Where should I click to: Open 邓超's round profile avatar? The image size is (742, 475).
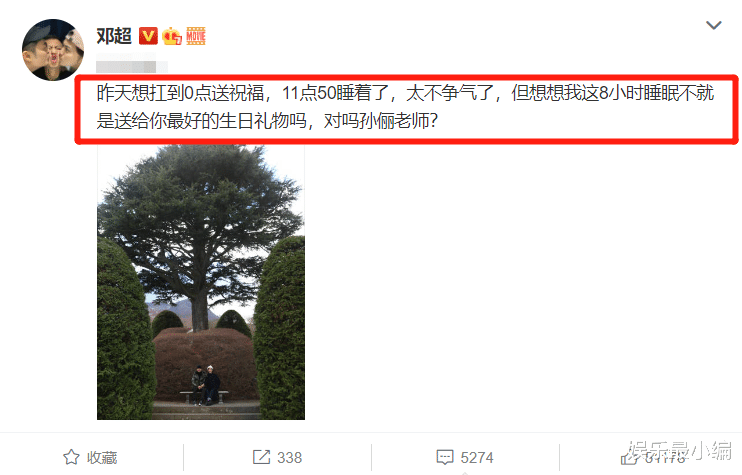[x=53, y=50]
